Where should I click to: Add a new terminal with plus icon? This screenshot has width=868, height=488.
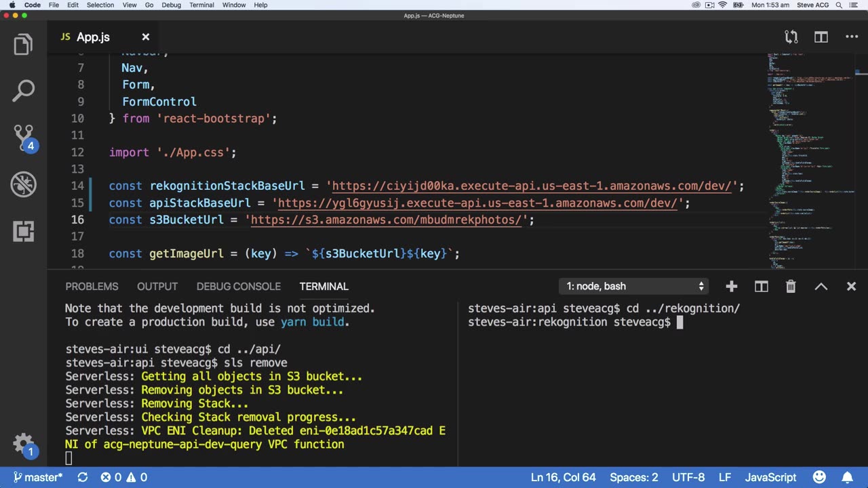pyautogui.click(x=731, y=287)
